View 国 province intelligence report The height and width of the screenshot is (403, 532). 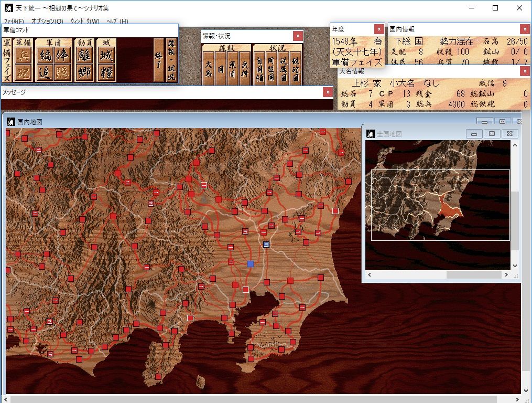pos(221,69)
